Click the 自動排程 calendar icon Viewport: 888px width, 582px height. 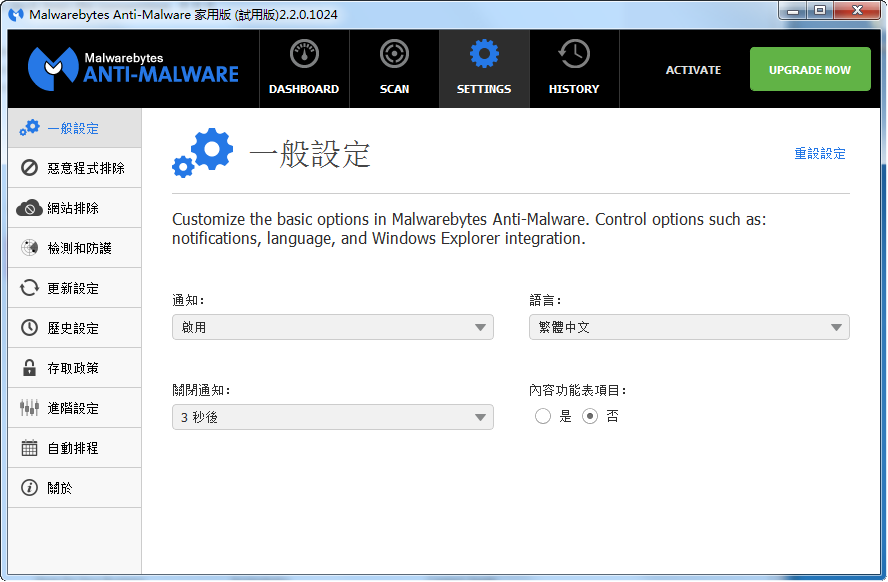(30, 448)
